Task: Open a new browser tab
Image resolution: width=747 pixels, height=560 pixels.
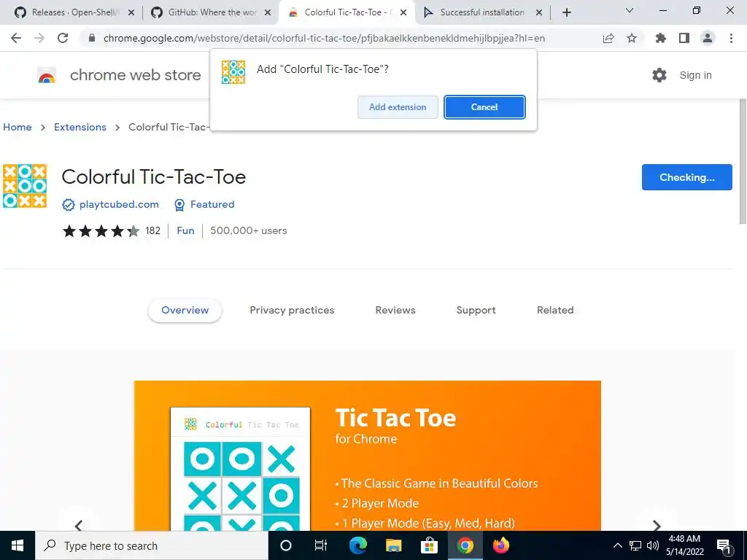Action: [x=566, y=12]
